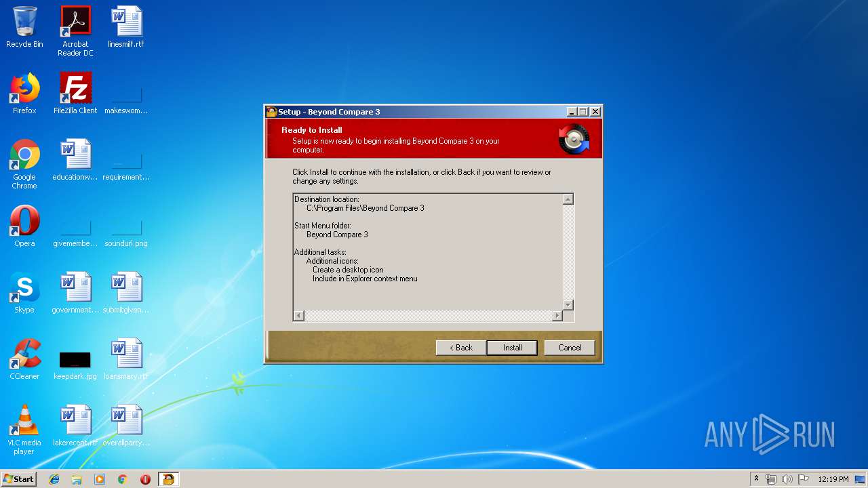Select the makeswom... file on desktop

tap(126, 100)
